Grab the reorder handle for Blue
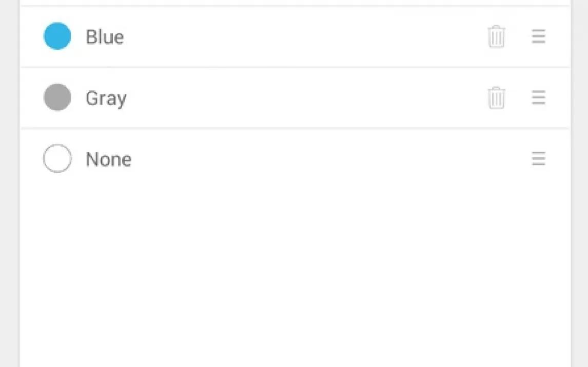This screenshot has width=588, height=367. (538, 37)
